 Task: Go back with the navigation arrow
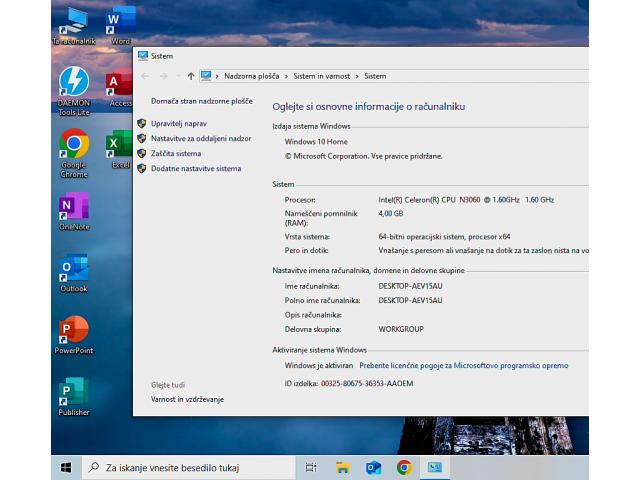coord(145,76)
